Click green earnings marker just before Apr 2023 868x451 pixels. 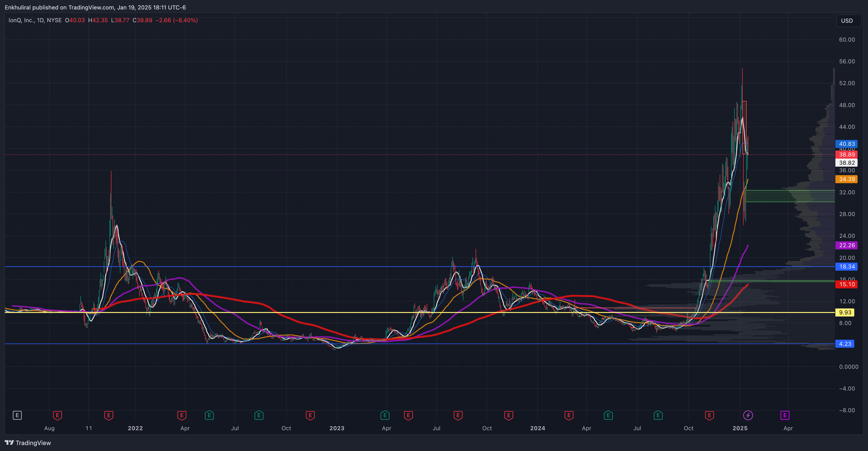tap(385, 415)
